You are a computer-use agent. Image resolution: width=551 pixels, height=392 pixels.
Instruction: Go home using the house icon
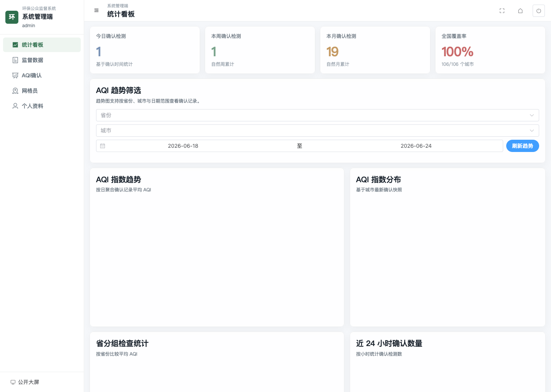[x=520, y=11]
